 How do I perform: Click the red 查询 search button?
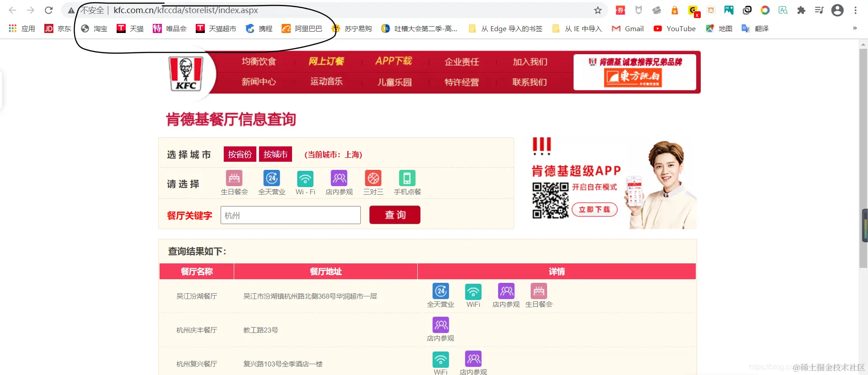tap(395, 215)
